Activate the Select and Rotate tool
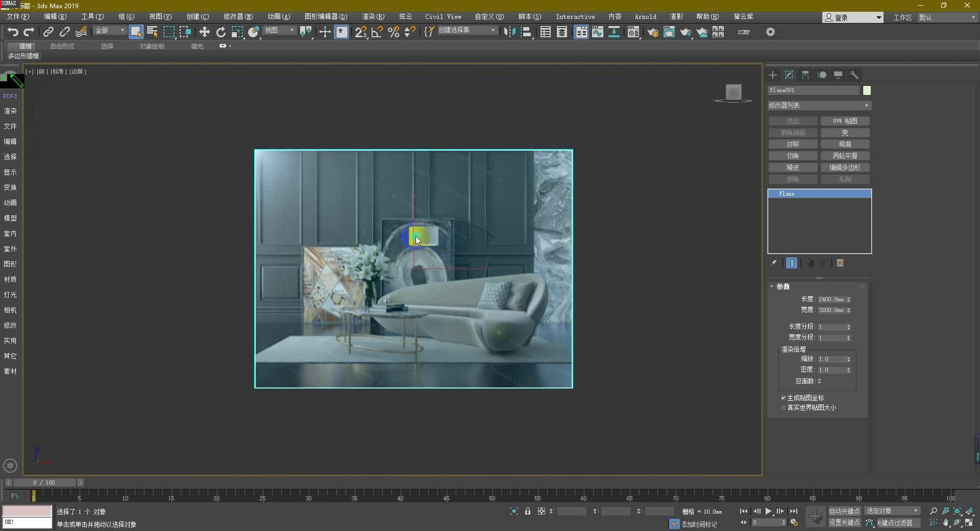 (220, 32)
